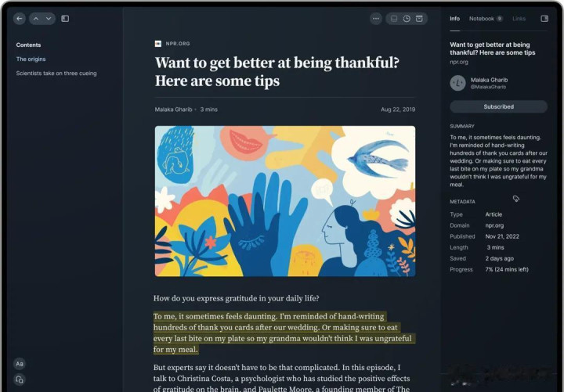Screen dimensions: 564x392
Task: Jump to 'Scientists take on three cueing' section
Action: (56, 74)
